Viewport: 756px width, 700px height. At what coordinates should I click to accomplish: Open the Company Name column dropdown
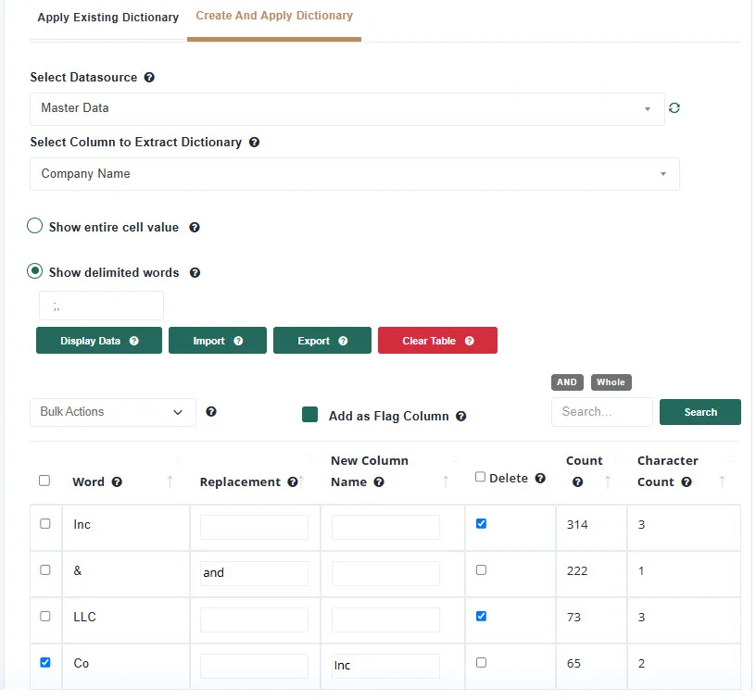point(355,174)
